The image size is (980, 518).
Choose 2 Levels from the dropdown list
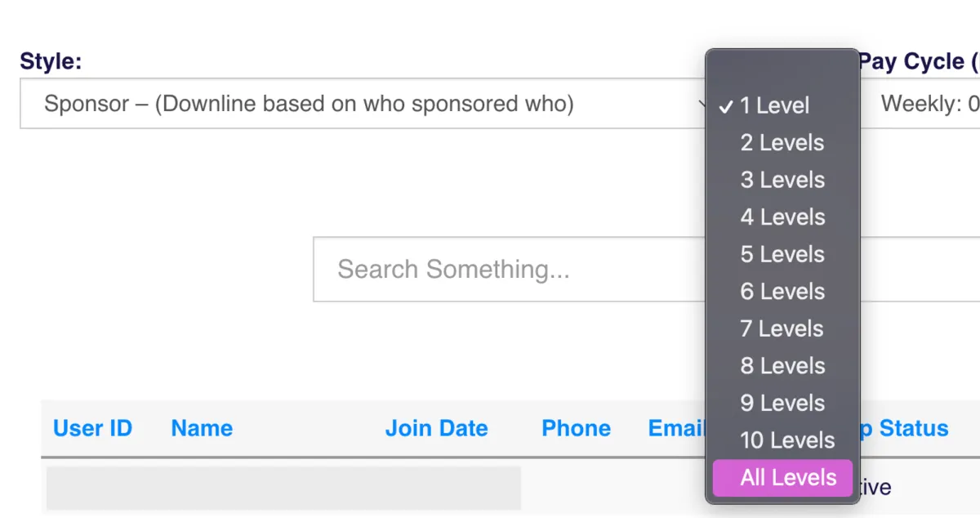pos(782,143)
